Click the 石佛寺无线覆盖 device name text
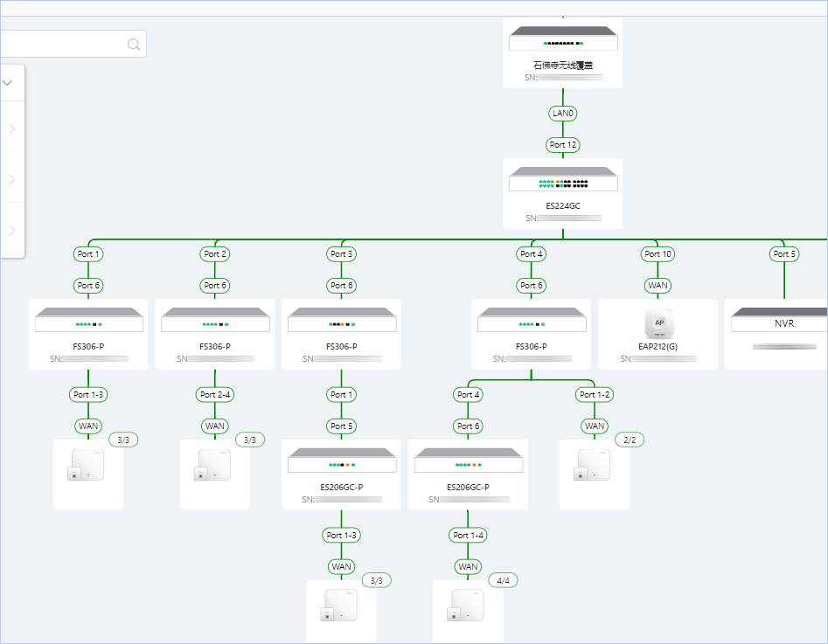The height and width of the screenshot is (644, 828). (x=563, y=65)
